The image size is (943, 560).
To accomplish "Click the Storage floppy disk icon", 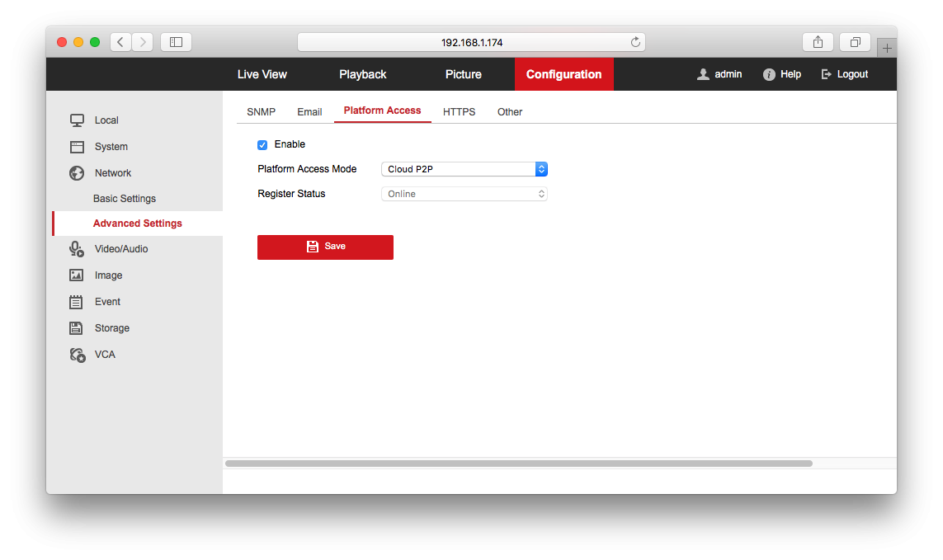I will point(77,328).
